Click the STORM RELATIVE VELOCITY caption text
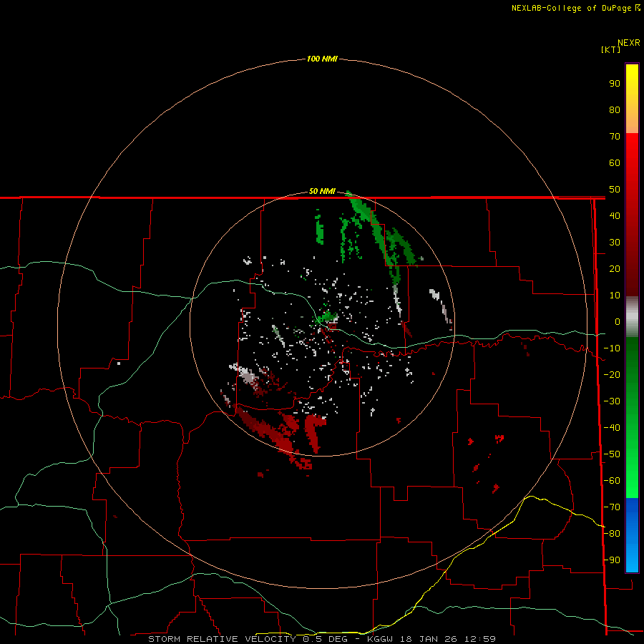644x644 pixels. [x=222, y=639]
